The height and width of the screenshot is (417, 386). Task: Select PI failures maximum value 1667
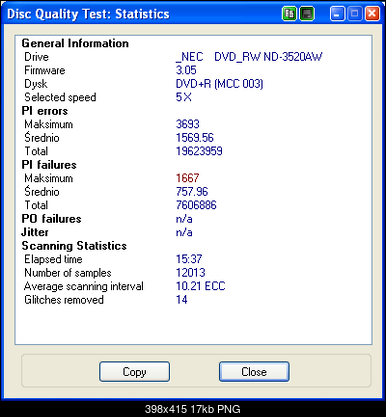click(187, 178)
